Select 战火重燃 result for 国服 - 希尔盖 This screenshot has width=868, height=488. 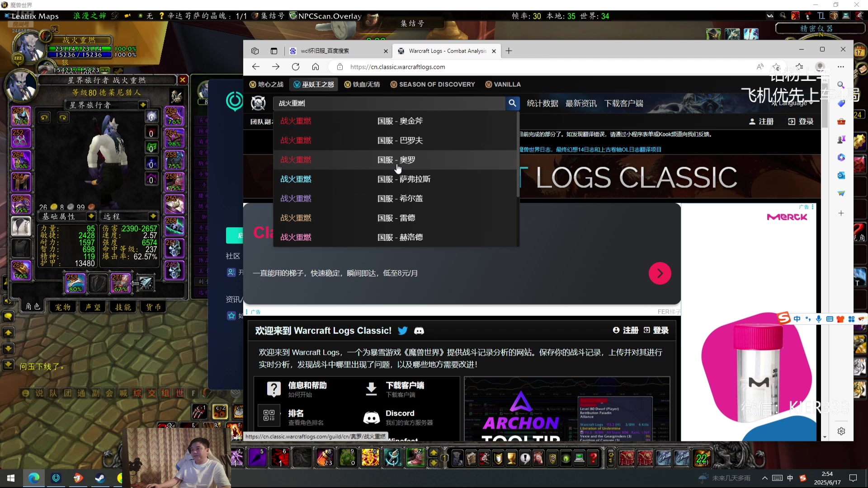396,199
